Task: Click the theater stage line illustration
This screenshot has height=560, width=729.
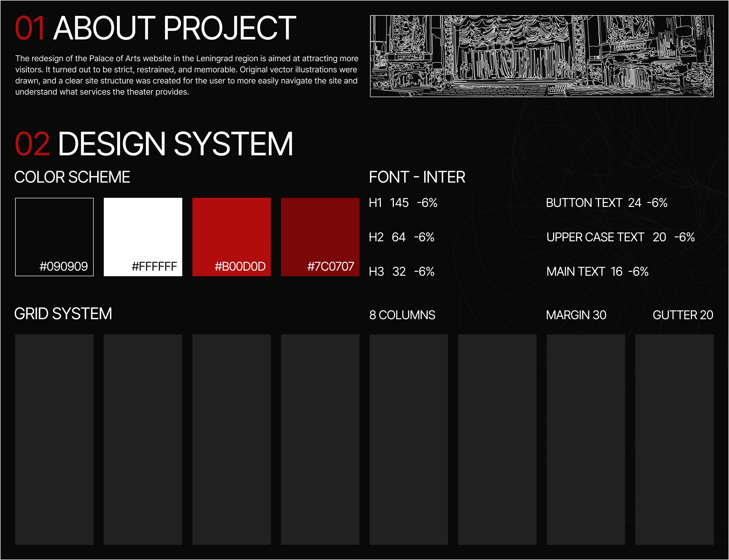Action: 542,56
